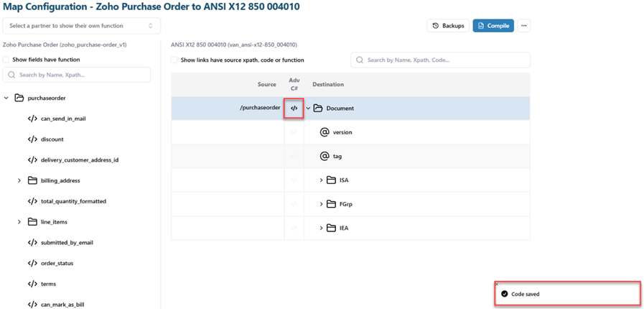Select the total_quantity_formatted field
Viewport: 644px width, 309px height.
click(x=73, y=201)
